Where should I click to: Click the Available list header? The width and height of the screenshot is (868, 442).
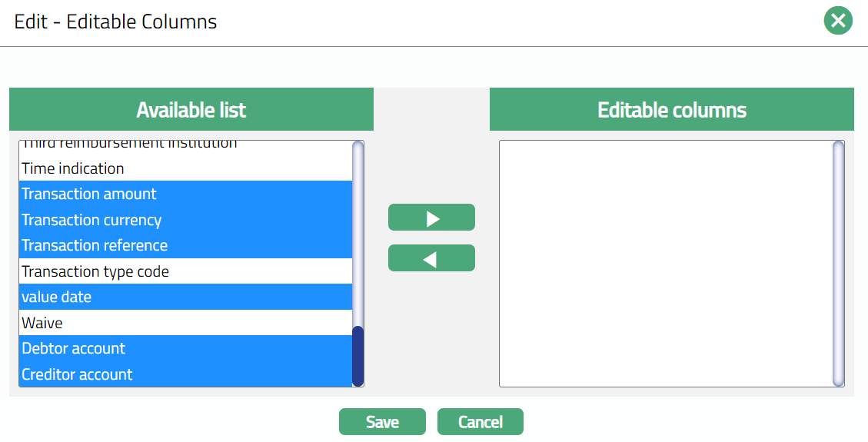point(191,110)
